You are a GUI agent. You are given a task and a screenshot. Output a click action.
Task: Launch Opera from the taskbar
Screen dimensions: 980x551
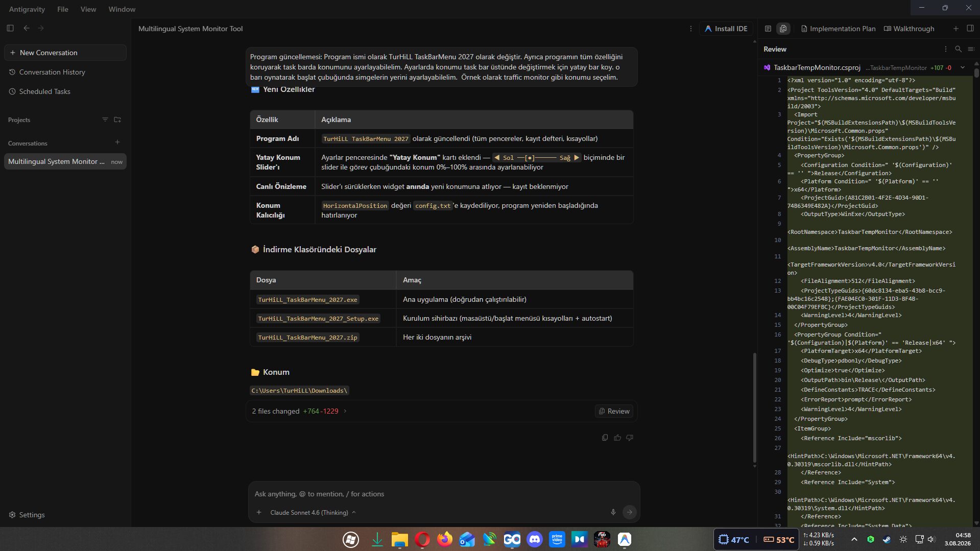tap(422, 539)
